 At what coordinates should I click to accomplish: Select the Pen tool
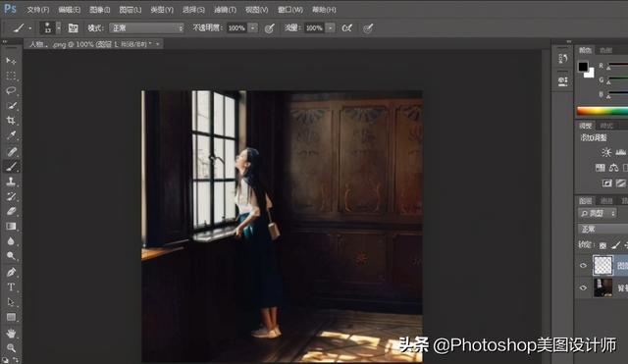(x=11, y=273)
